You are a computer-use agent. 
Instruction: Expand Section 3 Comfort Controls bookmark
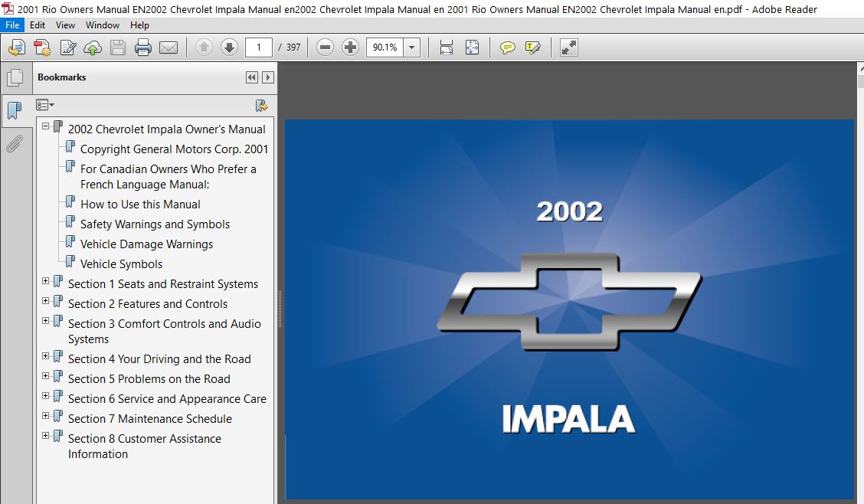click(x=46, y=321)
